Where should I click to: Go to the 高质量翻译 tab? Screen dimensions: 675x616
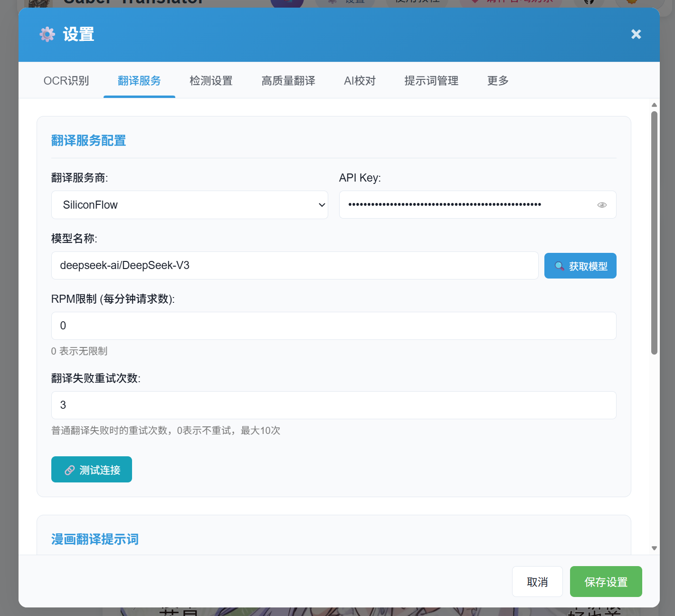[288, 81]
